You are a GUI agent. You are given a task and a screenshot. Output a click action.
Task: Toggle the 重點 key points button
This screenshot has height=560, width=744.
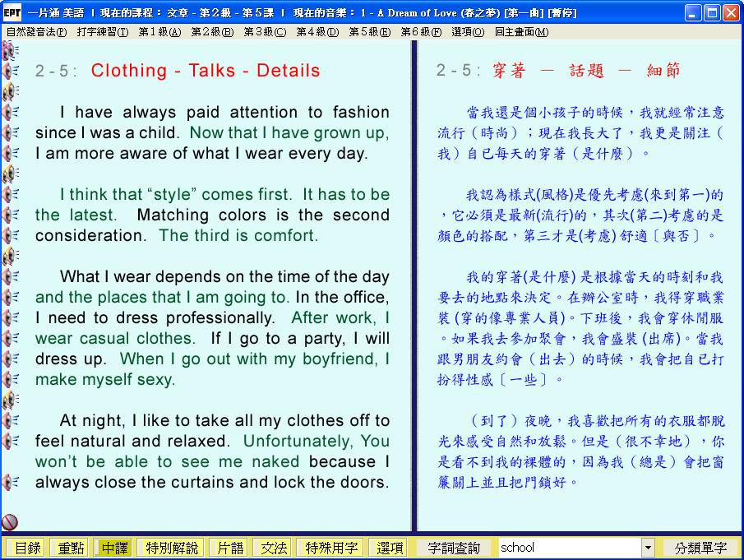click(70, 548)
